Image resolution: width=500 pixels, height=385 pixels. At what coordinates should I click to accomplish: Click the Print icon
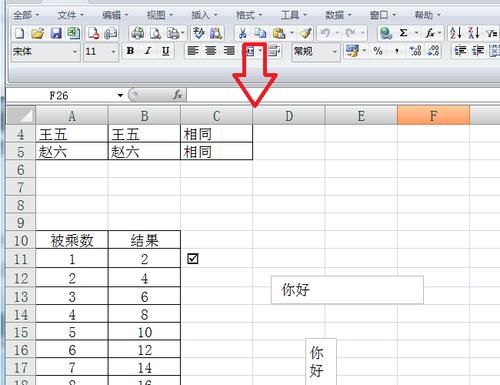[x=137, y=33]
